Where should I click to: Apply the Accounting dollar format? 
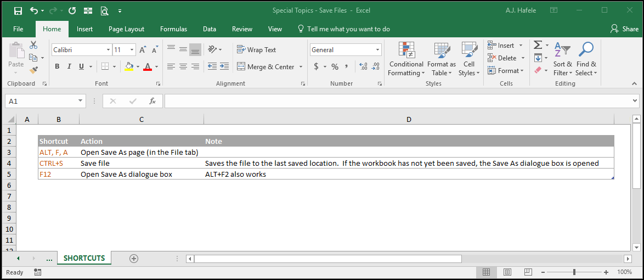[x=317, y=66]
